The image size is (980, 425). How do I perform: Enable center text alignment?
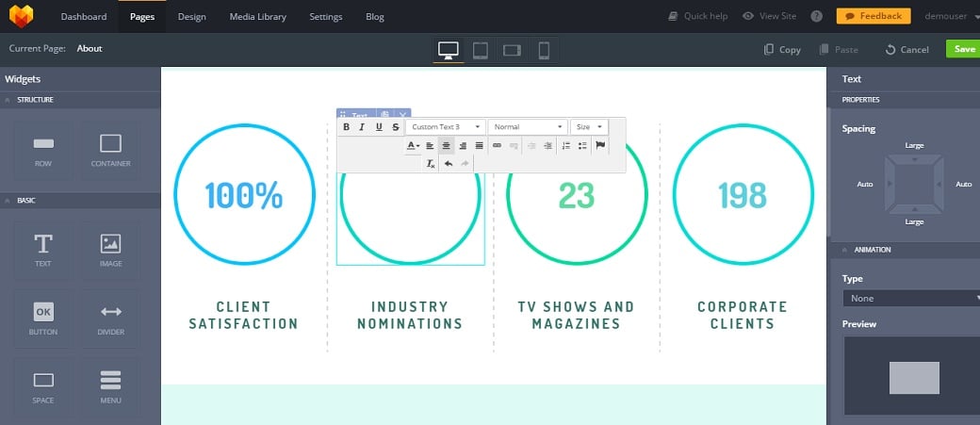tap(446, 146)
